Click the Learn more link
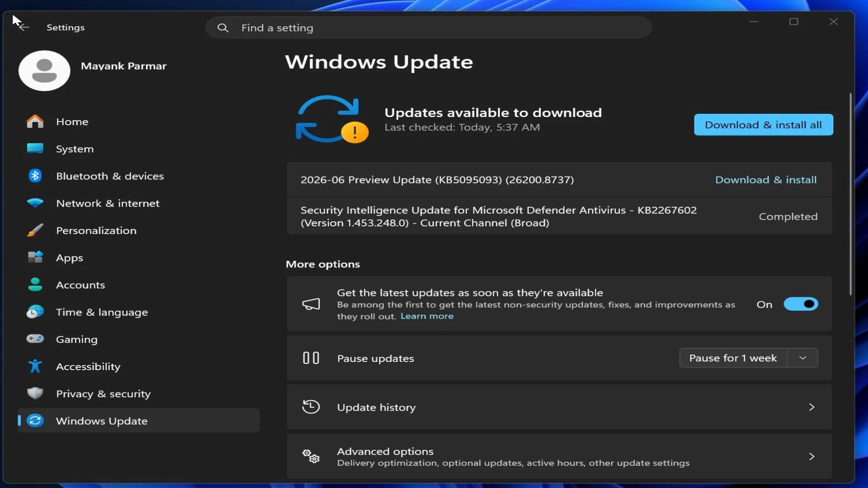Image resolution: width=868 pixels, height=488 pixels. pyautogui.click(x=427, y=316)
